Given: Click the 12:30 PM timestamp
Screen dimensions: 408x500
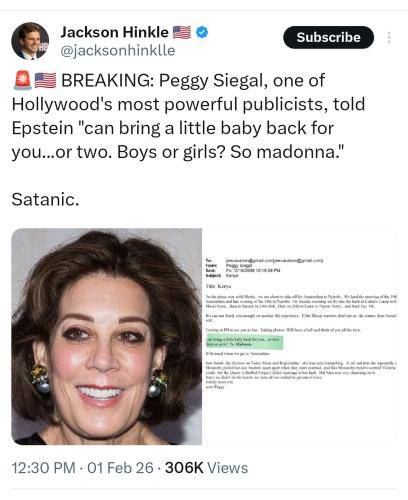Looking at the screenshot, I should click(x=43, y=468).
